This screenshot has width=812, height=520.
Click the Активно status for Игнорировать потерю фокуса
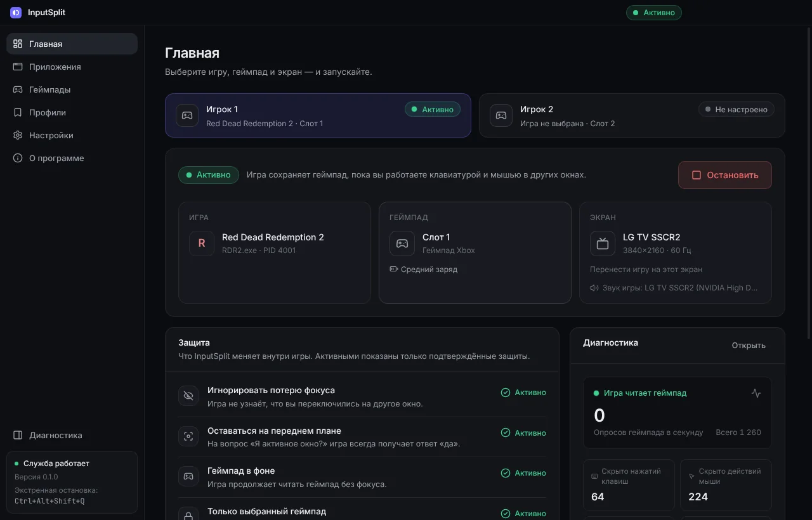(523, 393)
